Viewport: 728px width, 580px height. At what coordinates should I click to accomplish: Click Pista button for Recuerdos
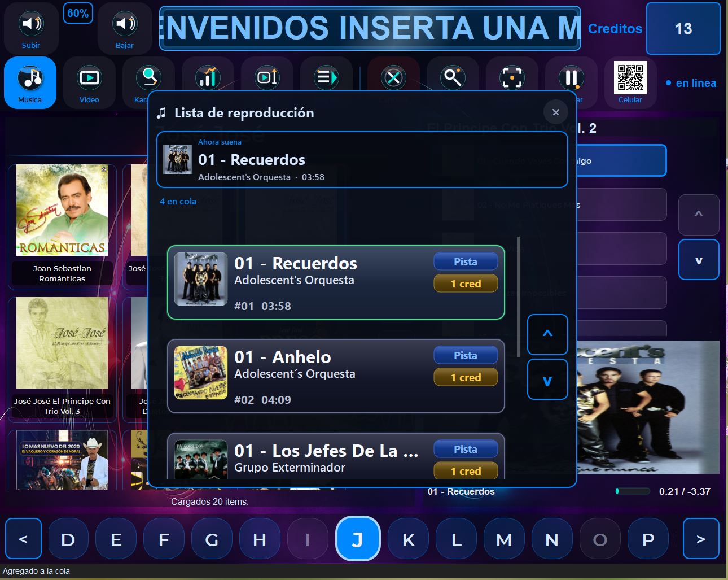point(466,261)
